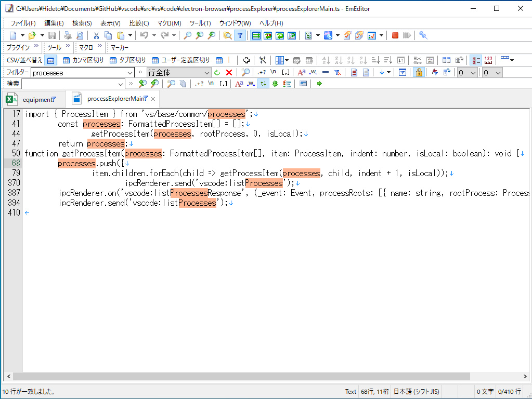Open the first 0 lines-before dropdown
Viewport: 532px width, 399px height.
point(473,73)
